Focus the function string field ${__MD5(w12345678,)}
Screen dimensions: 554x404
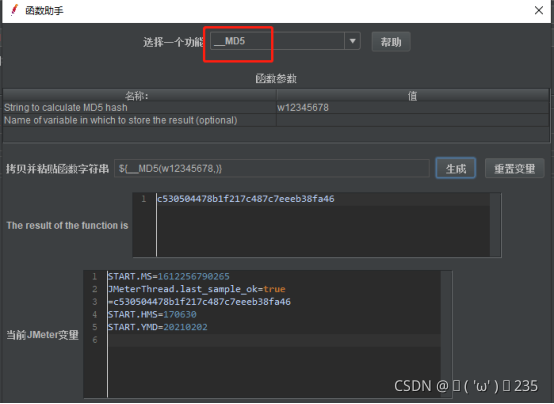coord(272,169)
